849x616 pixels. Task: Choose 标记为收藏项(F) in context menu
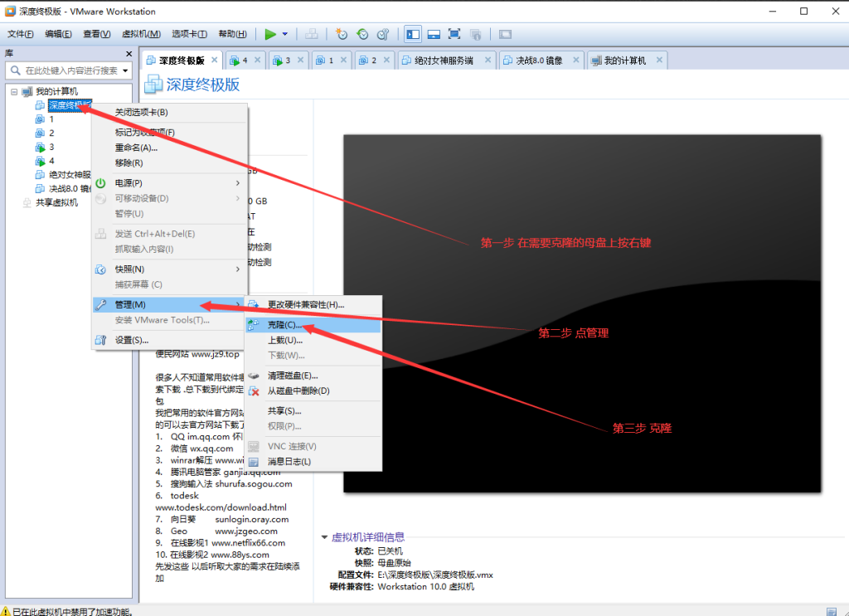tap(169, 133)
